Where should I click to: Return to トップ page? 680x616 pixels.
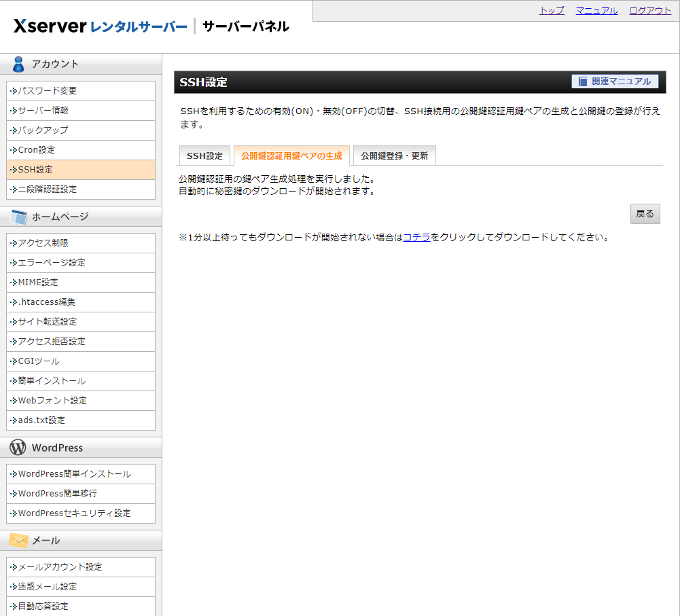click(x=551, y=10)
